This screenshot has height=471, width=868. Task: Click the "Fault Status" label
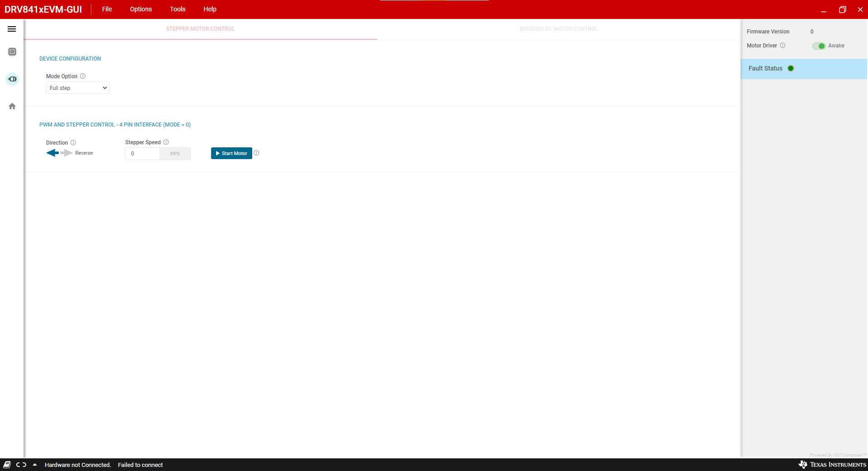click(x=765, y=69)
